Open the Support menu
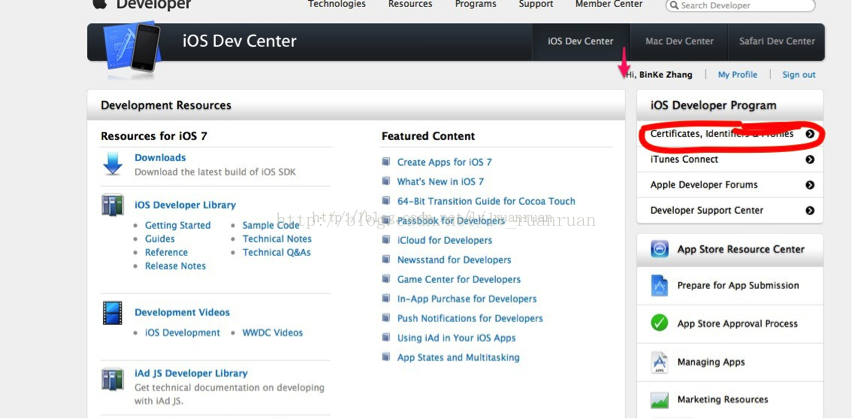Image resolution: width=852 pixels, height=419 pixels. tap(536, 4)
